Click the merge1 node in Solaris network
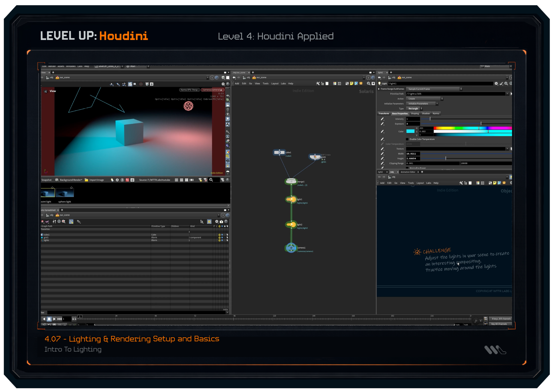This screenshot has height=392, width=552. (291, 182)
